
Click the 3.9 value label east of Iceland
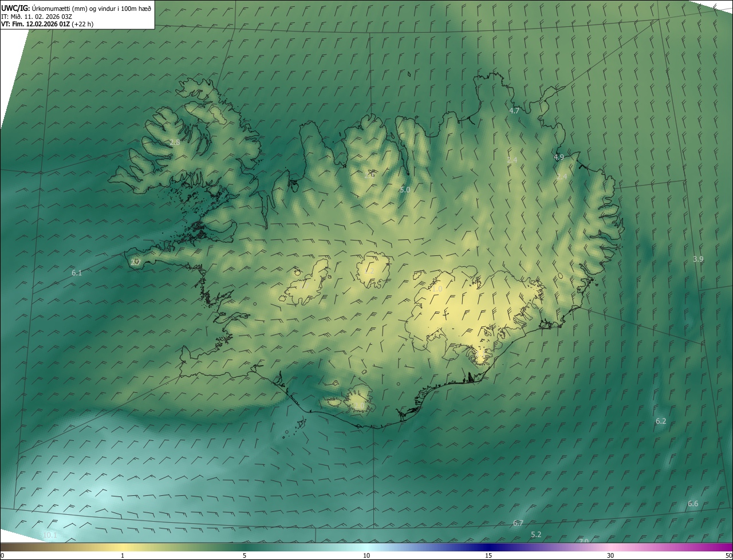coord(698,259)
